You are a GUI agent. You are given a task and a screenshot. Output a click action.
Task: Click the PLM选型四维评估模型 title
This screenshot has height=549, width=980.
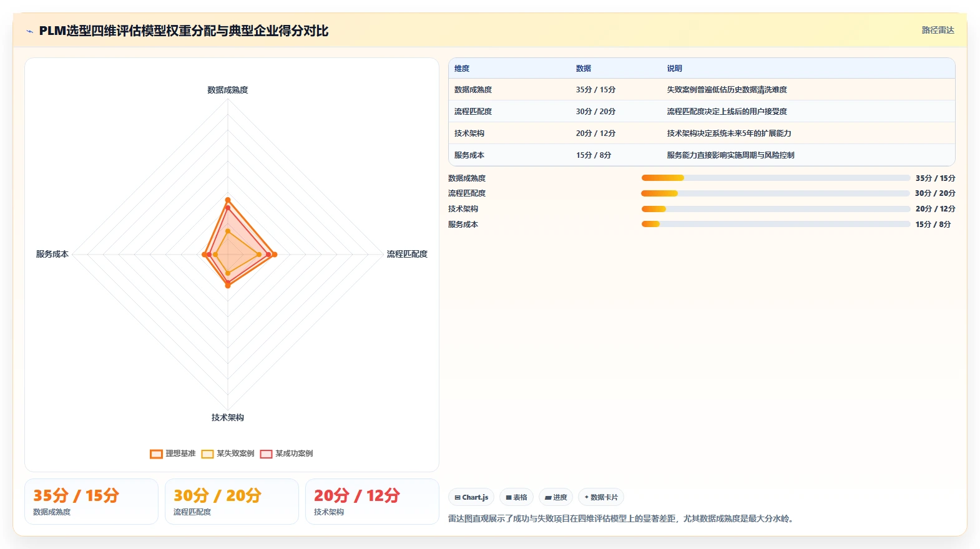click(184, 31)
